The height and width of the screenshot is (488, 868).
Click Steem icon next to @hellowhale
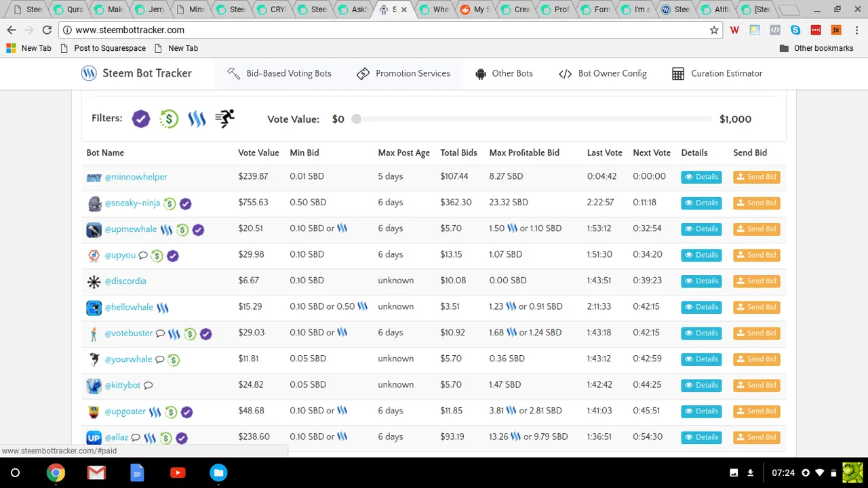coord(163,308)
